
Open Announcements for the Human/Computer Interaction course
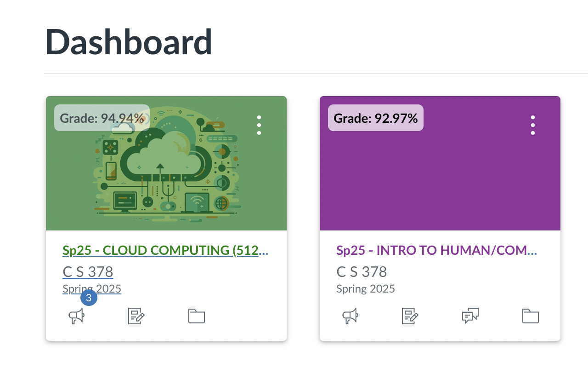351,316
